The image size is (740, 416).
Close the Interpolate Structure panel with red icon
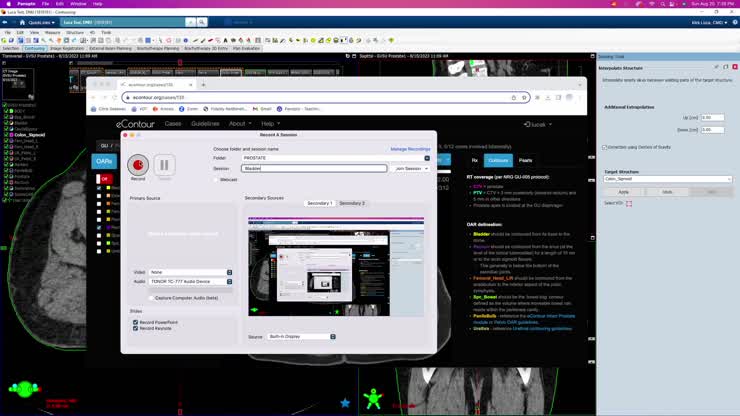click(735, 68)
